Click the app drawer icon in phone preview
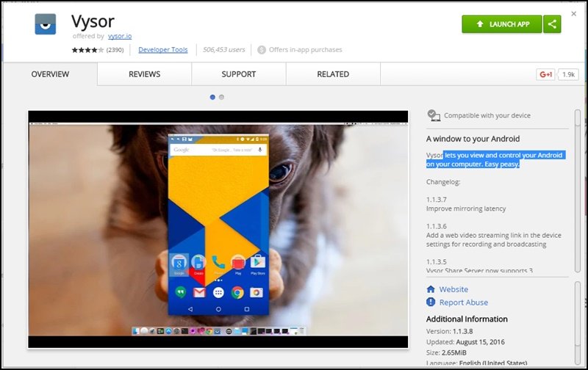Screen dimensions: 588x370 point(218,292)
